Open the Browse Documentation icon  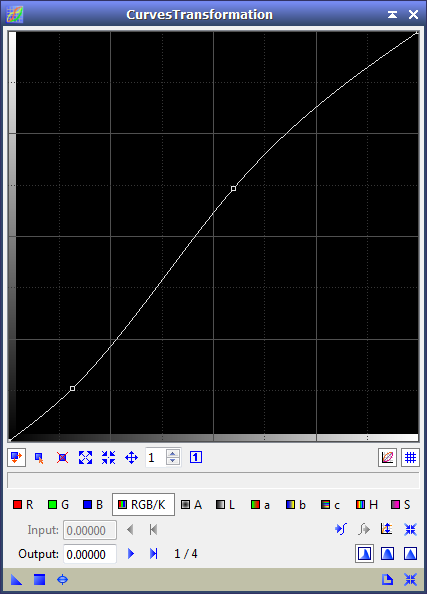[387, 580]
